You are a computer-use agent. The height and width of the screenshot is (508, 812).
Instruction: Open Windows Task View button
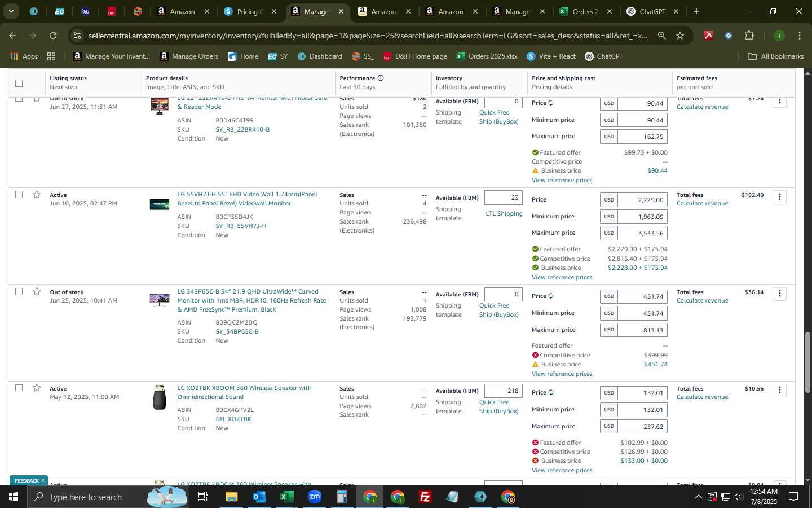click(x=203, y=497)
